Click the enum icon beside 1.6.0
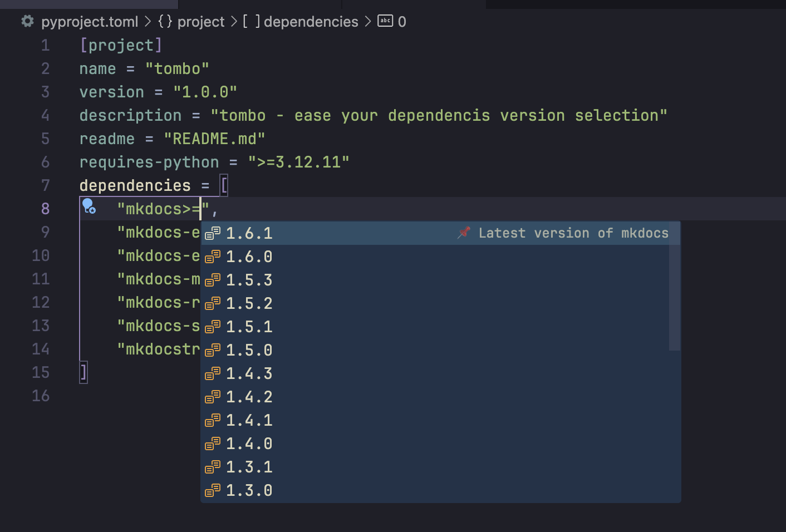The height and width of the screenshot is (532, 786). click(213, 257)
